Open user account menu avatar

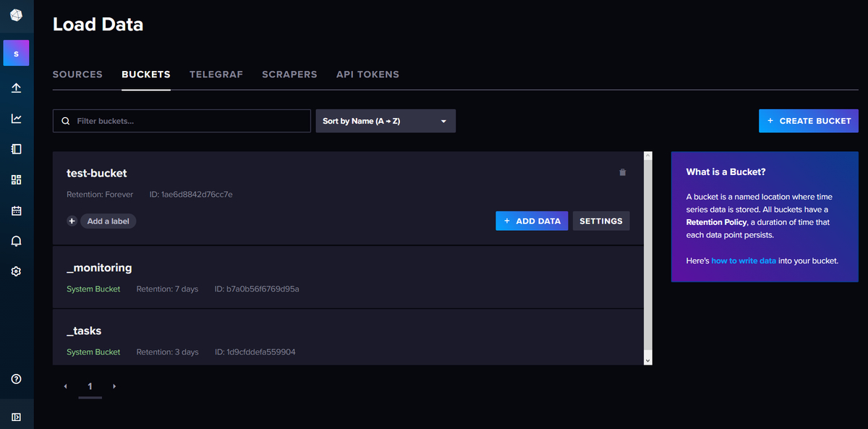[x=16, y=54]
